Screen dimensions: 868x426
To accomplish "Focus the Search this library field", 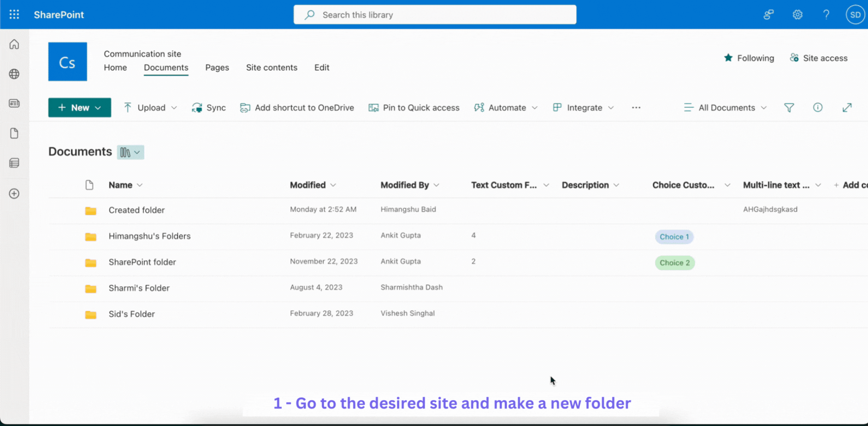I will [435, 15].
